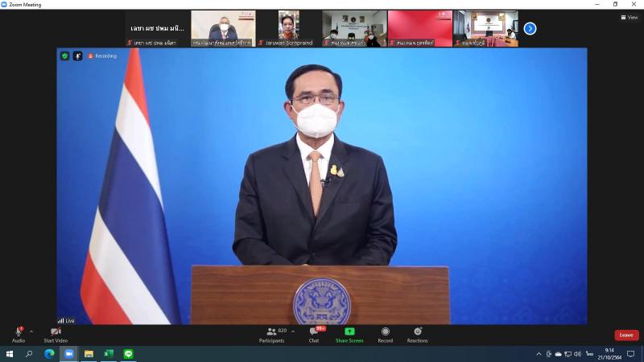
Task: Open audio options arrow beside Audio
Action: tap(31, 331)
